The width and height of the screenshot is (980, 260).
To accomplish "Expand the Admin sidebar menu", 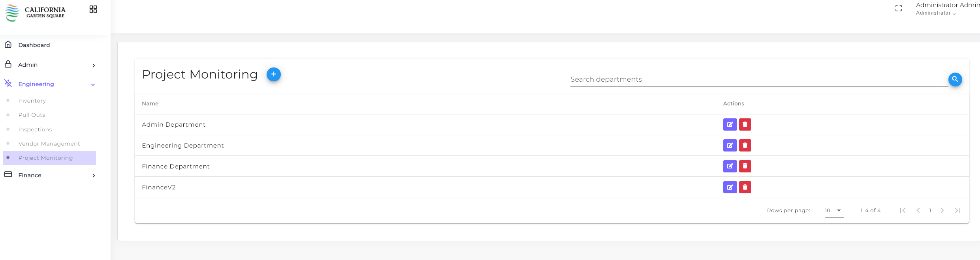I will [x=50, y=65].
